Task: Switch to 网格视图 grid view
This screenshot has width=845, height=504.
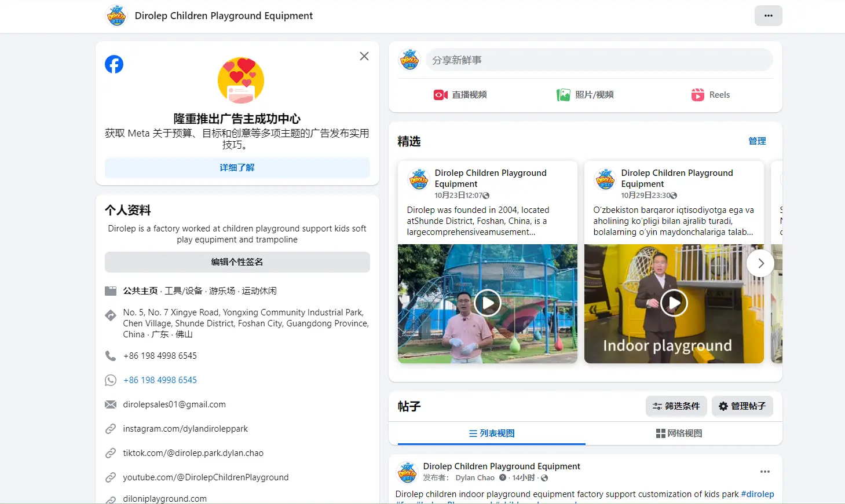Action: point(679,433)
